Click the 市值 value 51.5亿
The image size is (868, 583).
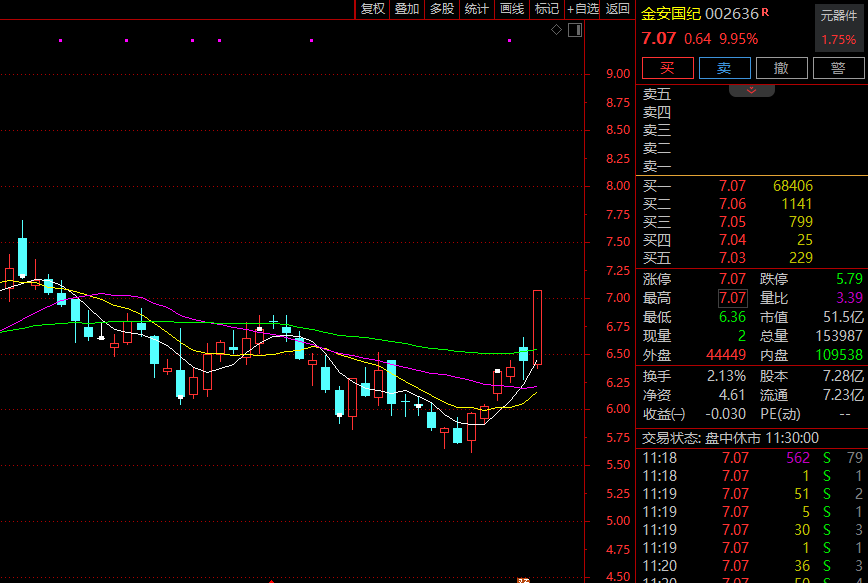click(x=843, y=317)
